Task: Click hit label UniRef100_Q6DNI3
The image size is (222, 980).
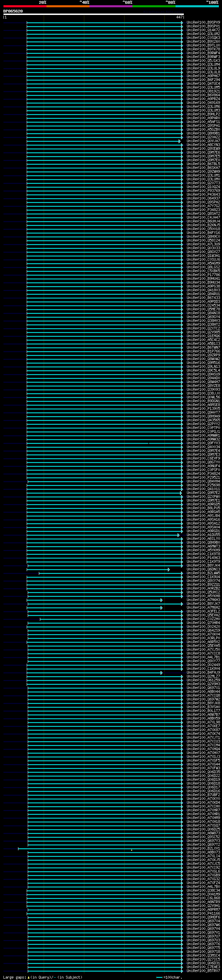Action: click(x=203, y=569)
